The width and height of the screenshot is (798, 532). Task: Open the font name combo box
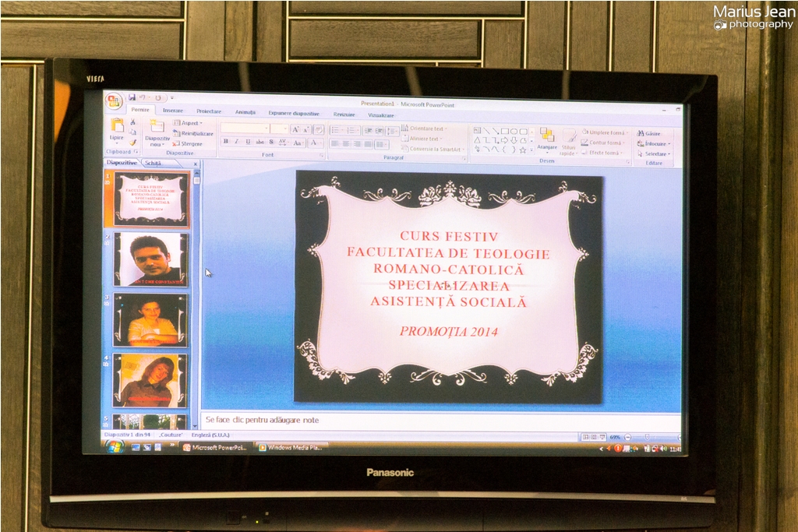[245, 129]
